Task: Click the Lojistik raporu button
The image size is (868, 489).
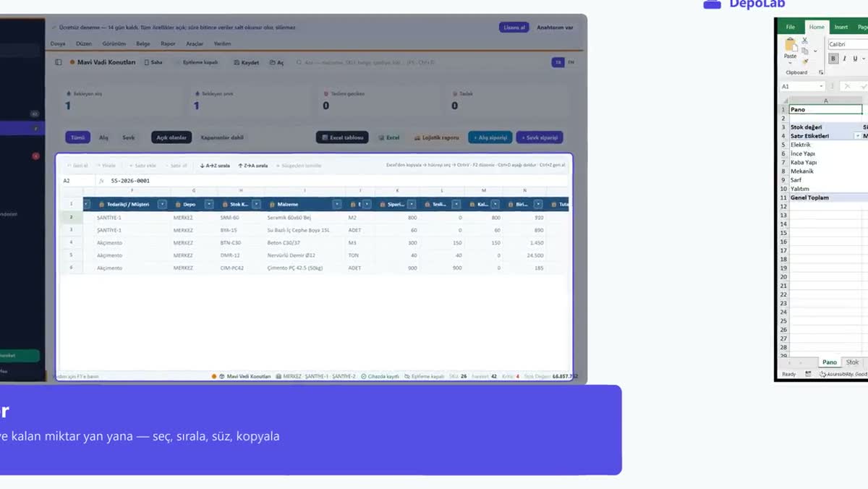Action: click(436, 137)
